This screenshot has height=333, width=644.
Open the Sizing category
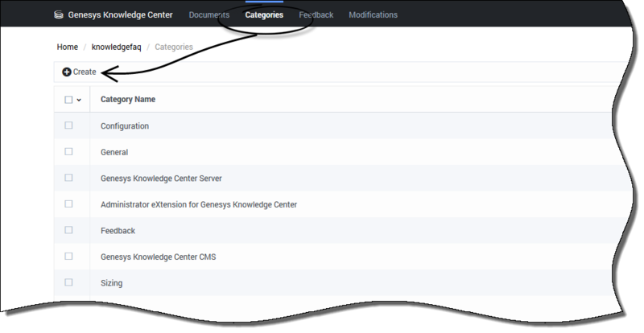point(111,283)
